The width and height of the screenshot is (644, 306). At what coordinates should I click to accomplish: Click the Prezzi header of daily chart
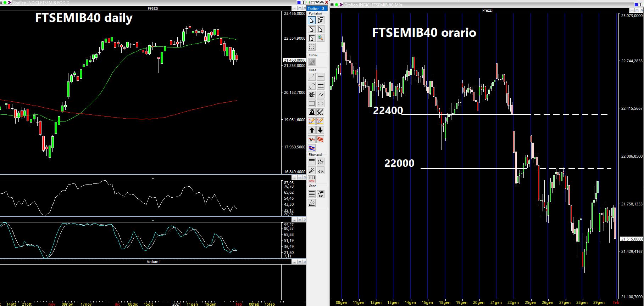point(152,8)
